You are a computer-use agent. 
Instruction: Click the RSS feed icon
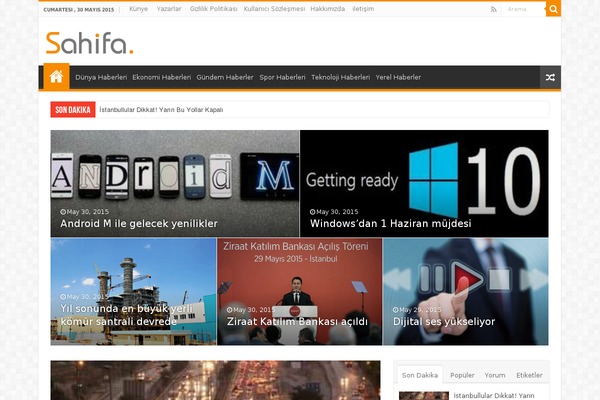tap(494, 9)
